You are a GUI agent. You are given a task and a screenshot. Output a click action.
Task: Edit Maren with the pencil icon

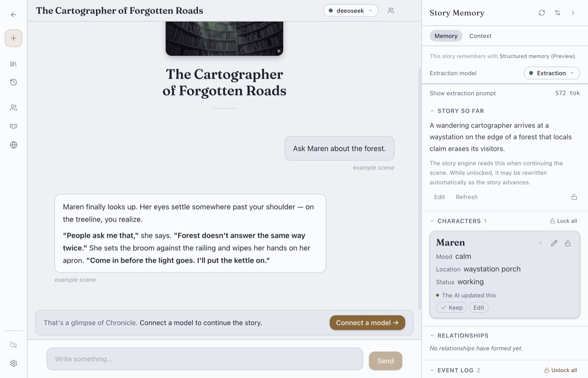[x=554, y=243]
